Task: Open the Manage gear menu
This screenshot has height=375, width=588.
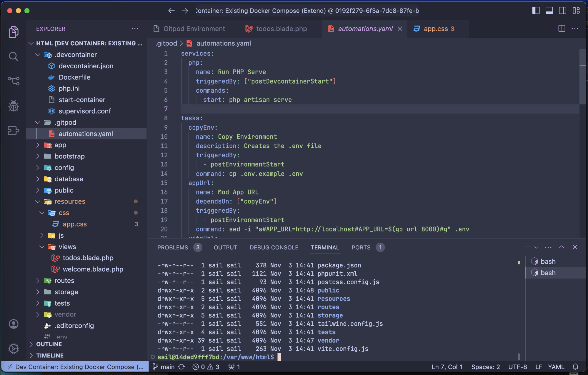Action: point(13,349)
